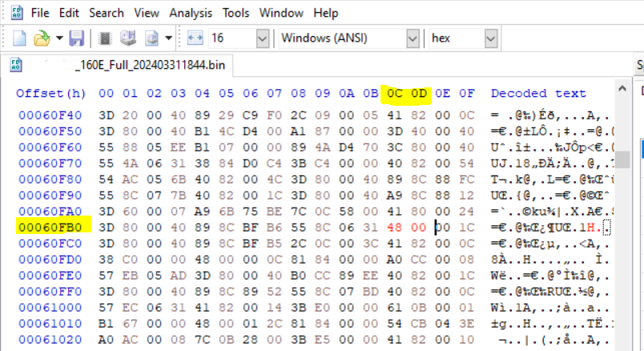Click the scroll up arrow of hex view
The width and height of the screenshot is (644, 351).
(622, 88)
